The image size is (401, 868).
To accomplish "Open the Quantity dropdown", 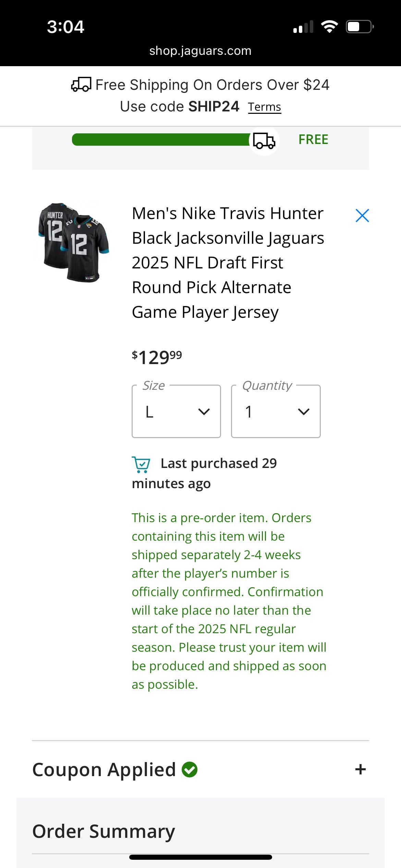I will click(276, 411).
